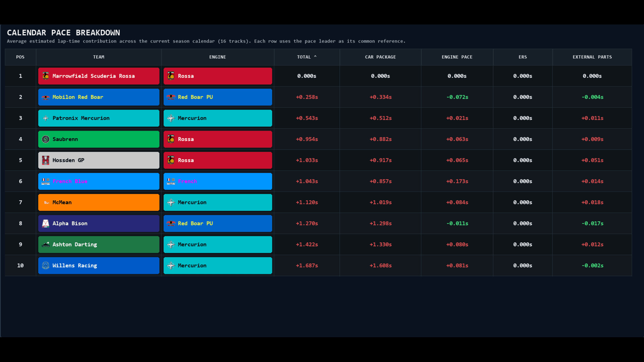Click the +0.334s car package value

381,97
